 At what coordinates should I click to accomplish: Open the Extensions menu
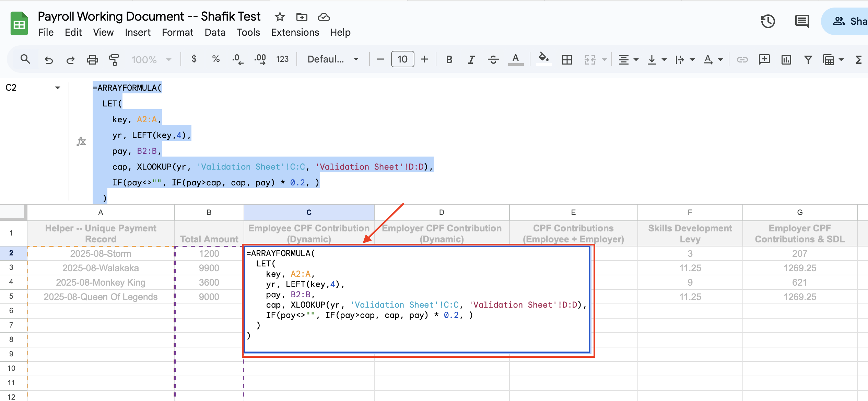coord(295,32)
